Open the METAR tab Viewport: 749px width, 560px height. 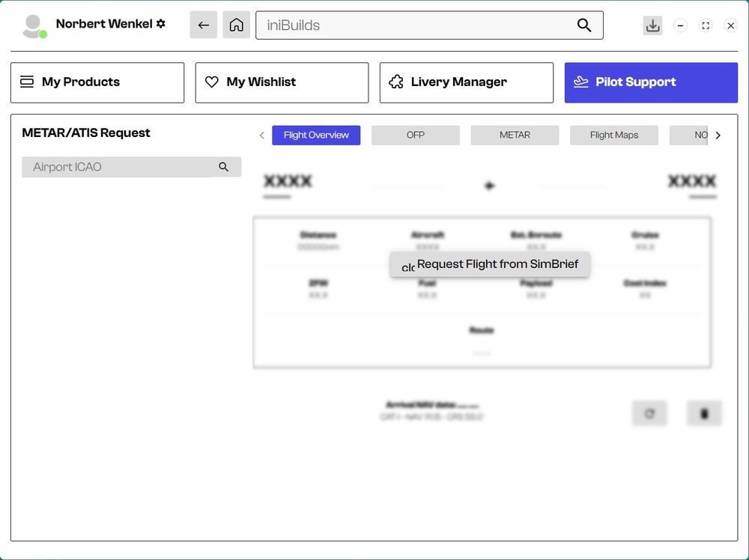(515, 136)
